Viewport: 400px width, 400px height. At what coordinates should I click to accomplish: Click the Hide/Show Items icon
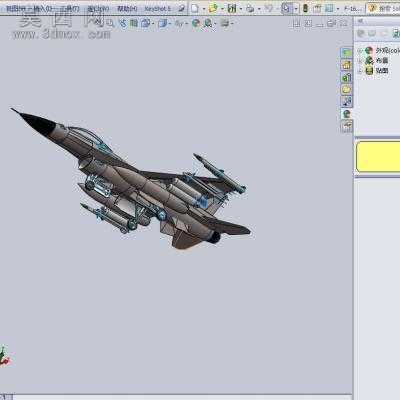179,23
